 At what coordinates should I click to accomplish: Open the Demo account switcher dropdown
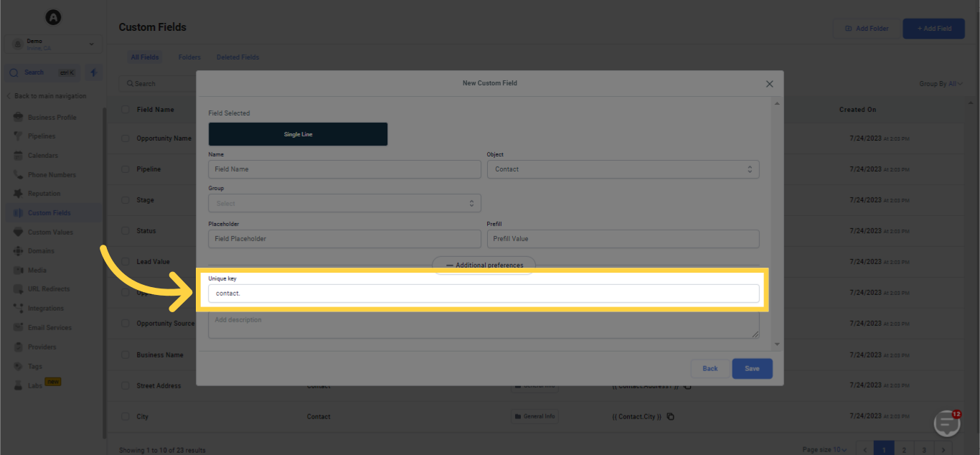(54, 44)
